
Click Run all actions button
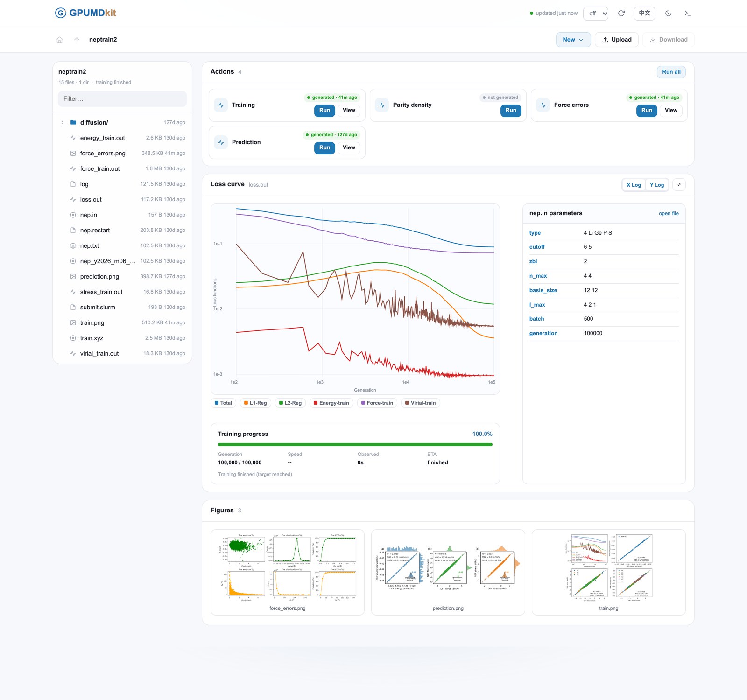pos(671,72)
